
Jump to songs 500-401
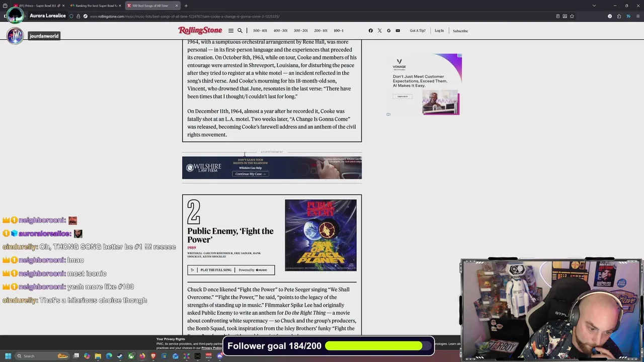coord(260,31)
